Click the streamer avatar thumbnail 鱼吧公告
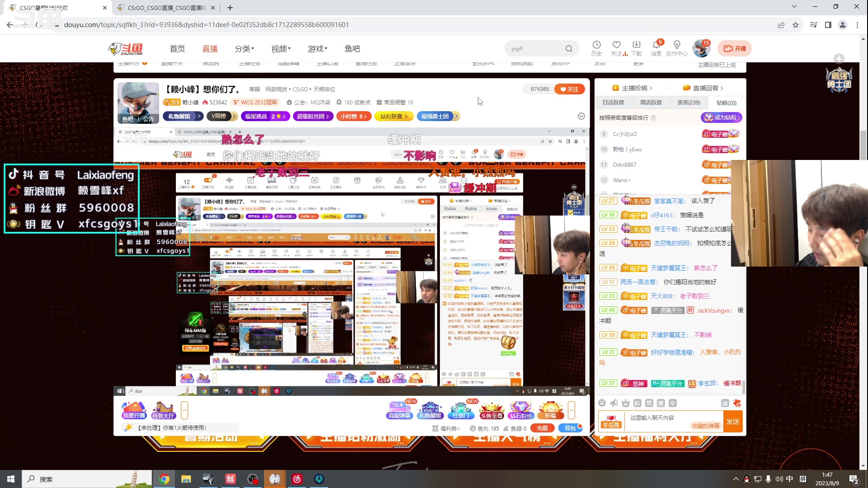Image resolution: width=868 pixels, height=488 pixels. point(138,103)
